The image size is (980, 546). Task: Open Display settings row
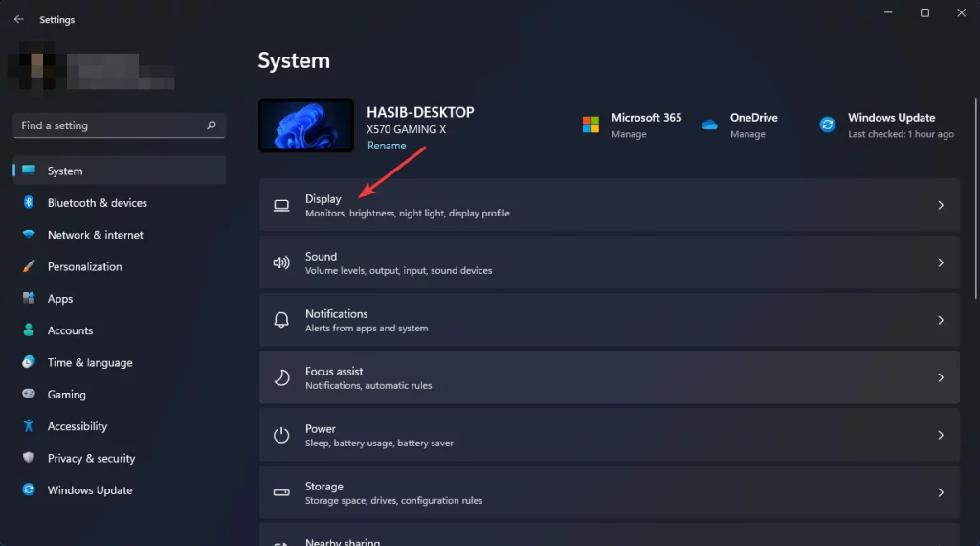coord(610,205)
